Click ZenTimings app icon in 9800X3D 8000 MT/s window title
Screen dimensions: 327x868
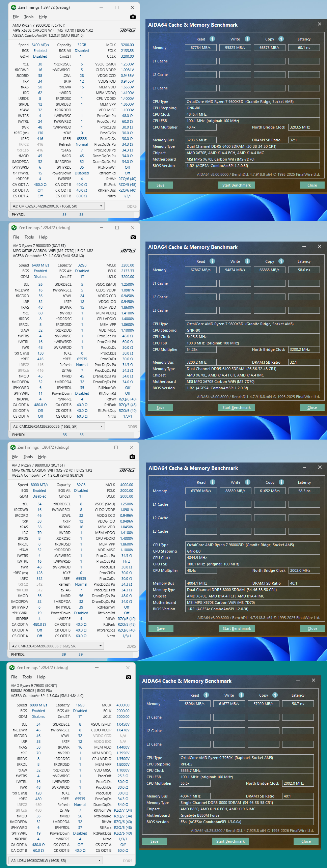[x=13, y=447]
